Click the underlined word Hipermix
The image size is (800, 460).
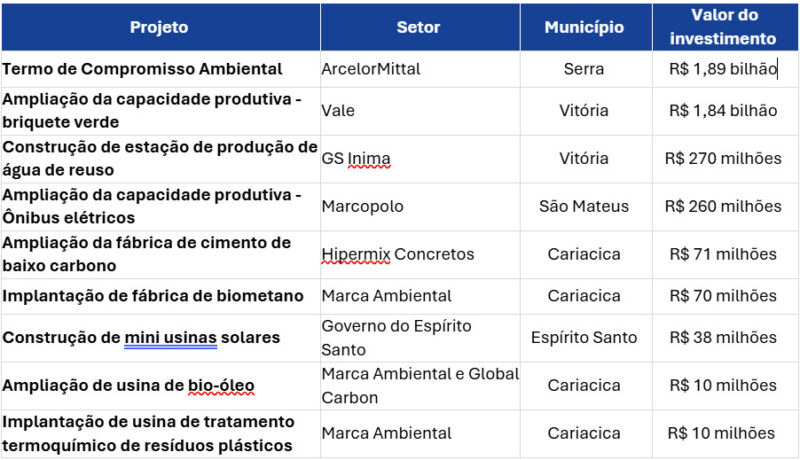(x=355, y=254)
